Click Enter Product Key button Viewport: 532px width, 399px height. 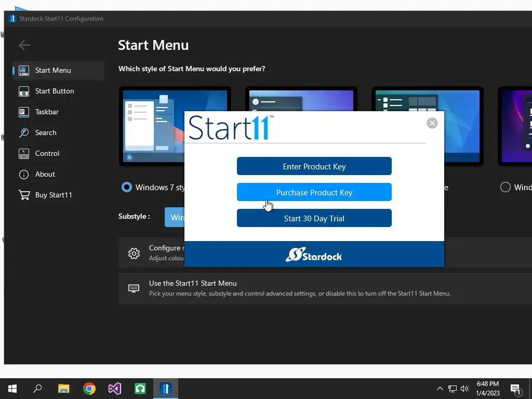314,166
